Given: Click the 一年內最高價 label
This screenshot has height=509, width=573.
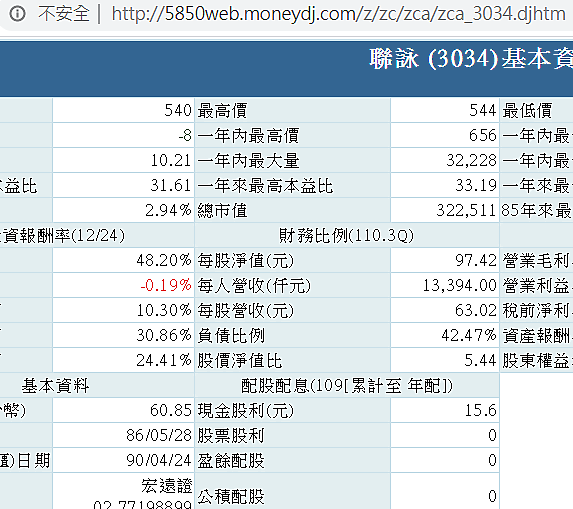Looking at the screenshot, I should click(248, 136).
